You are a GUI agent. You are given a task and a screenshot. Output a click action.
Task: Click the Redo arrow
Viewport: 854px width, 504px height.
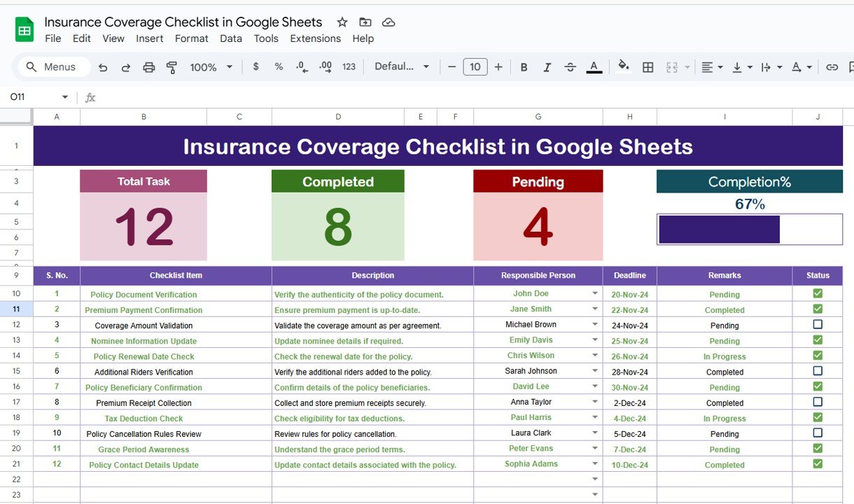(126, 67)
